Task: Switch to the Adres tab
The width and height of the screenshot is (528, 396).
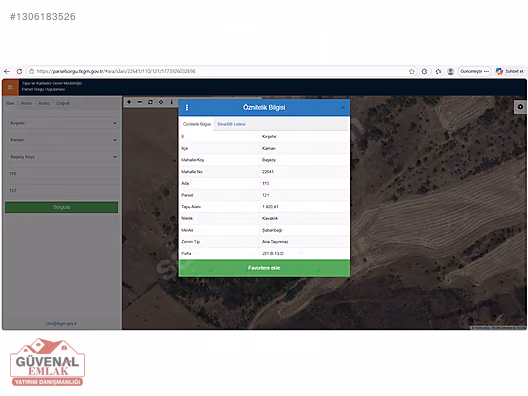Action: tap(26, 103)
